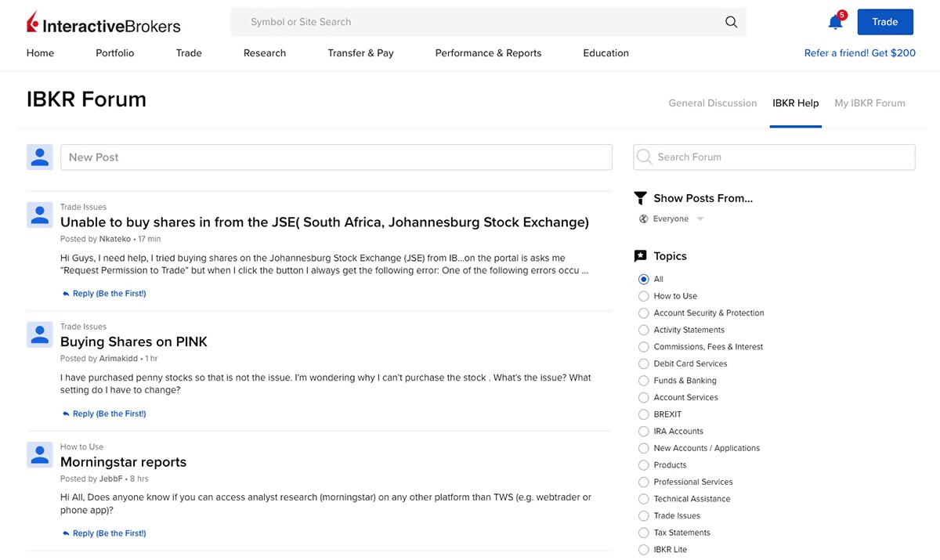940x560 pixels.
Task: Click the symbol search magnifier icon
Action: (x=731, y=21)
